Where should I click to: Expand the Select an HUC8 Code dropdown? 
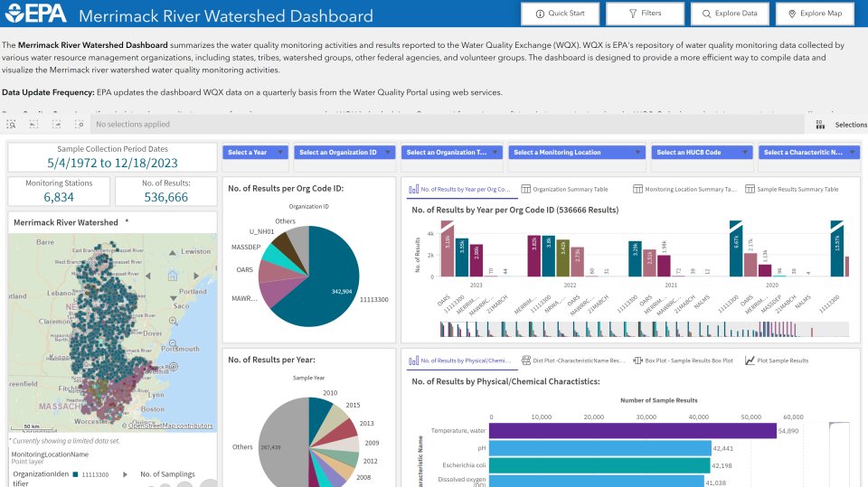702,153
